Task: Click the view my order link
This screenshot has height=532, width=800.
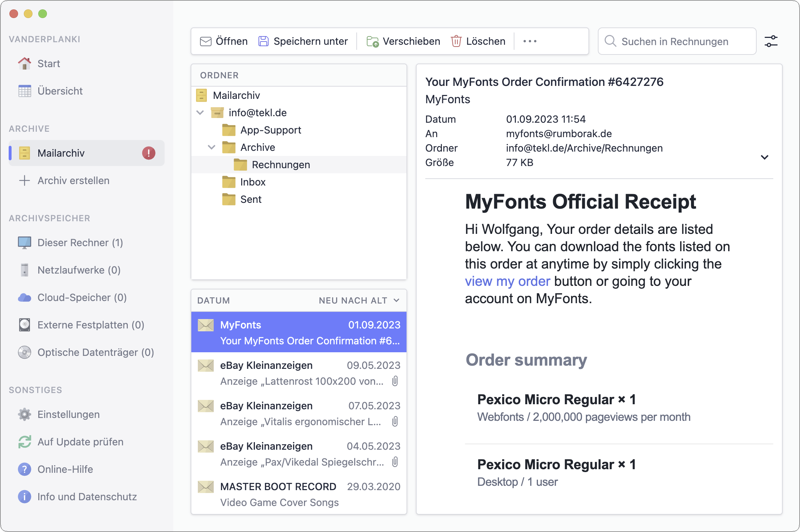Action: coord(507,281)
